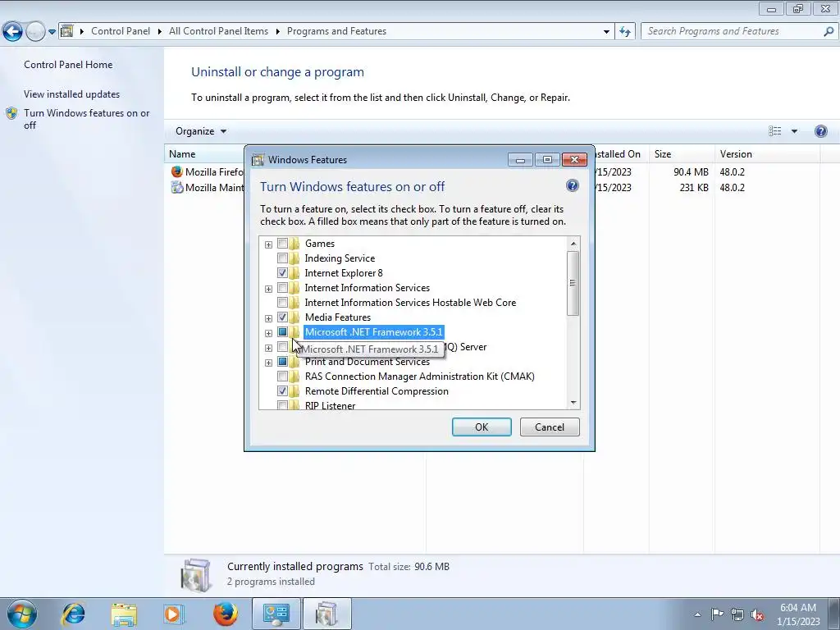The width and height of the screenshot is (840, 630).
Task: Select All Control Panel Items breadcrumb
Action: point(218,31)
